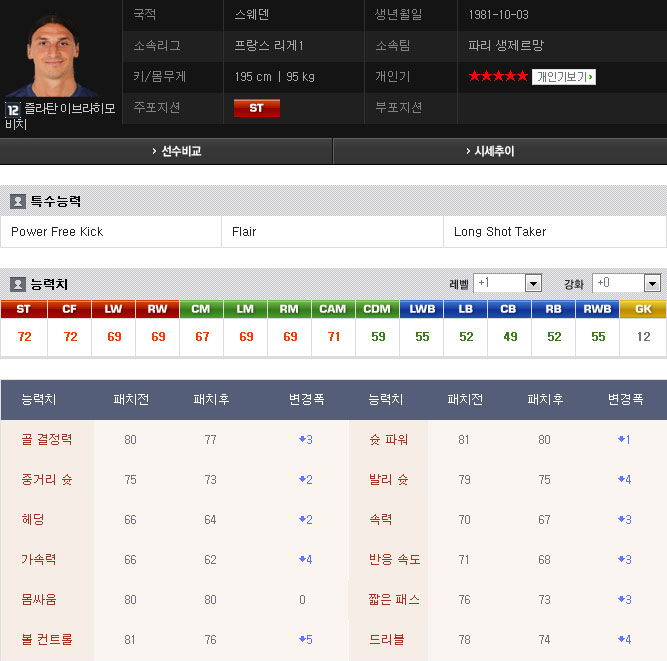Image resolution: width=667 pixels, height=661 pixels.
Task: Click the CDM rating value 59
Action: (378, 337)
